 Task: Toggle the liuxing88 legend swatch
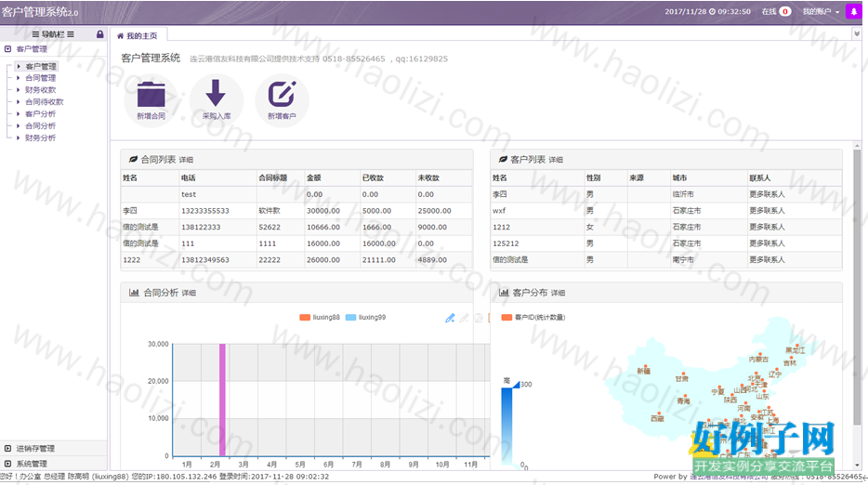[305, 318]
